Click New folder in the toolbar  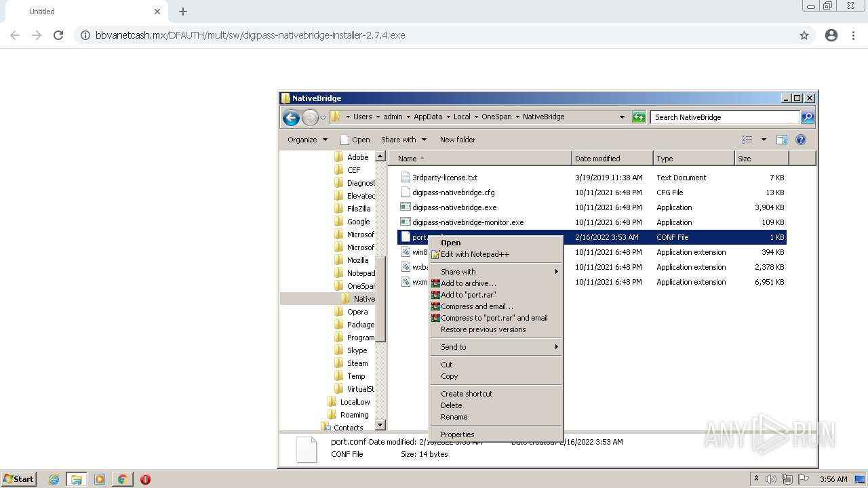458,140
